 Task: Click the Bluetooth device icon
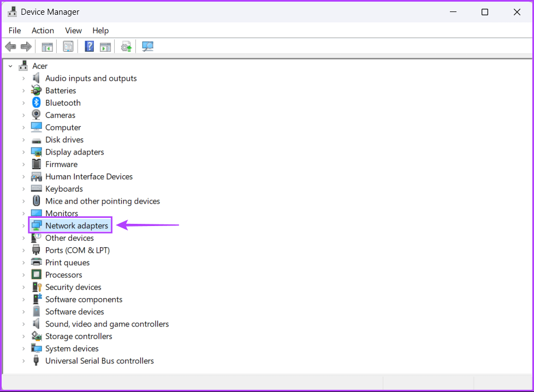pyautogui.click(x=37, y=103)
